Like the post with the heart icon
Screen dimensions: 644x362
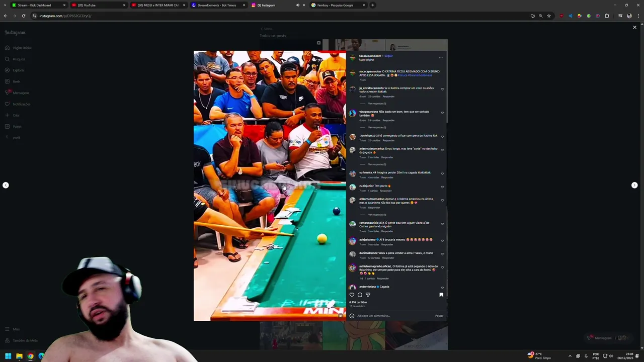tap(352, 295)
